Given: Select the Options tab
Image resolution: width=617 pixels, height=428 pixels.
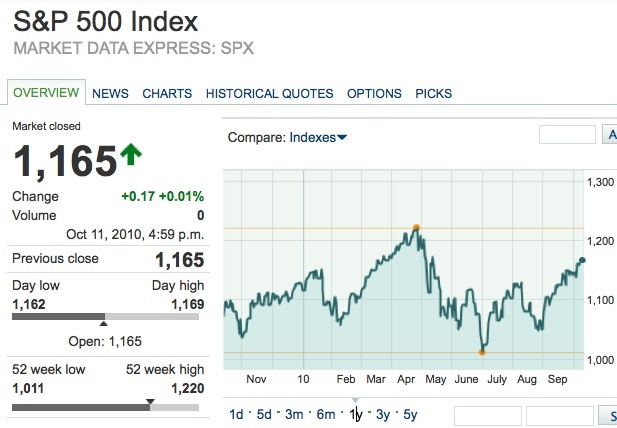Looking at the screenshot, I should tap(374, 94).
